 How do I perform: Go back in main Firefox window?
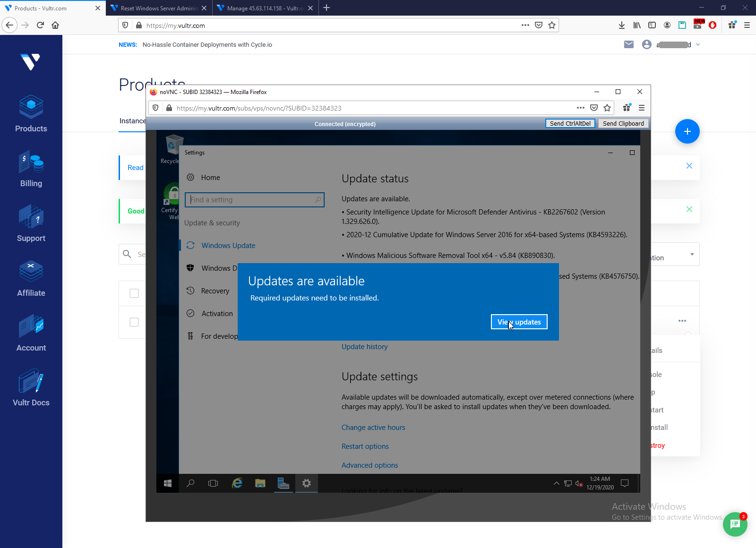(9, 25)
